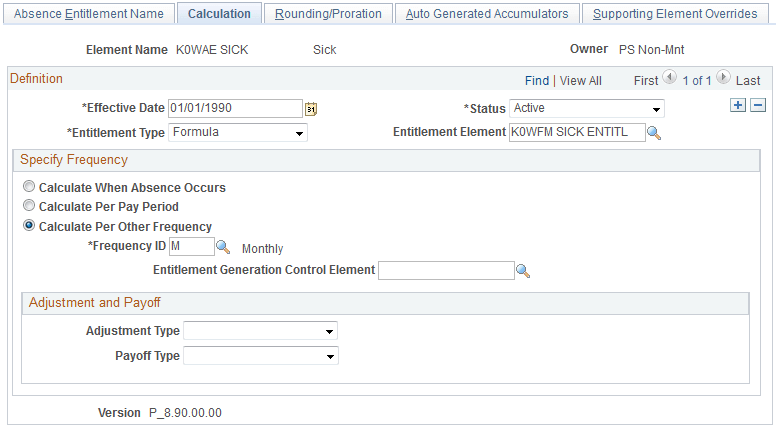Open the Adjustment Type dropdown

(x=261, y=331)
